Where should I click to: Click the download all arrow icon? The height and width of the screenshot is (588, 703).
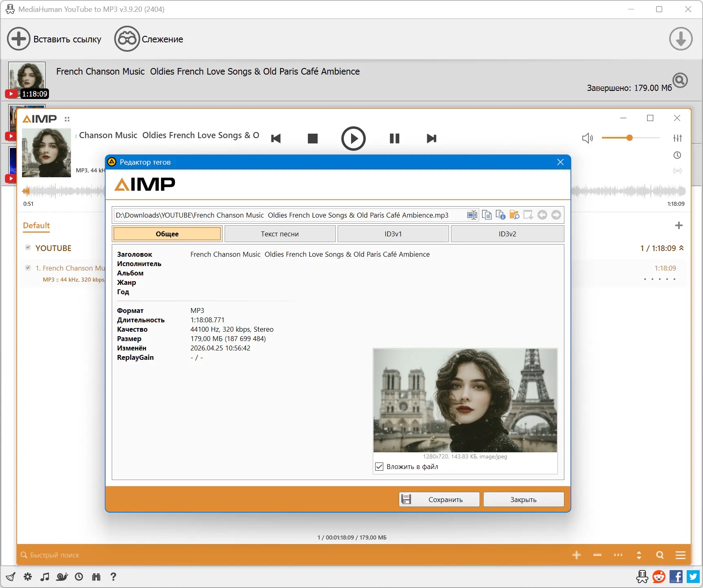click(x=681, y=39)
